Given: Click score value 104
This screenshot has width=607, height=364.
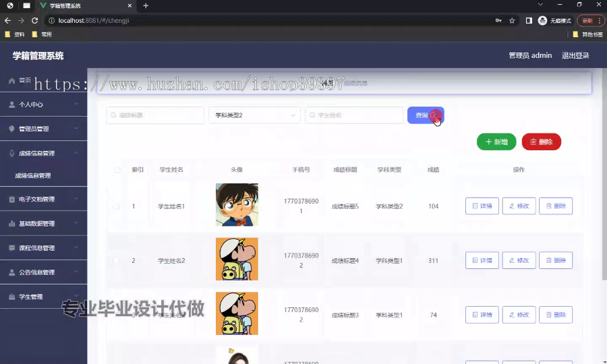Looking at the screenshot, I should (433, 206).
